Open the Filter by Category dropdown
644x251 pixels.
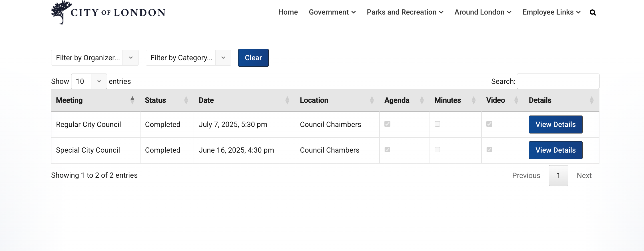pyautogui.click(x=188, y=58)
